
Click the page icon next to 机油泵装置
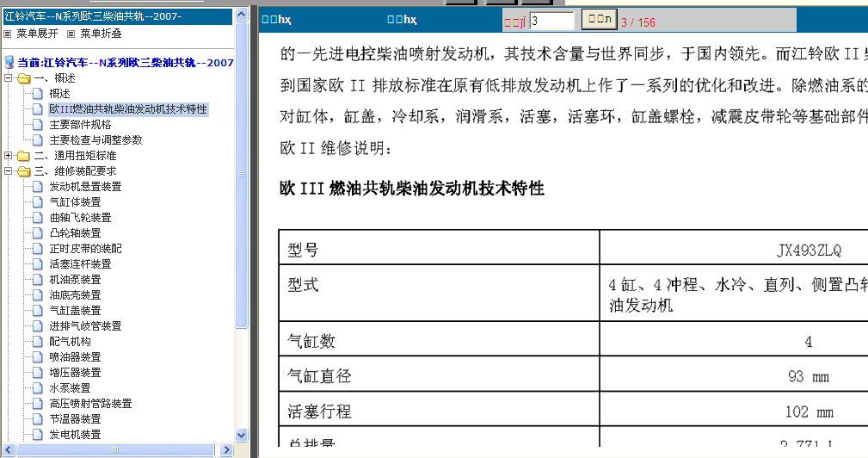pos(38,280)
